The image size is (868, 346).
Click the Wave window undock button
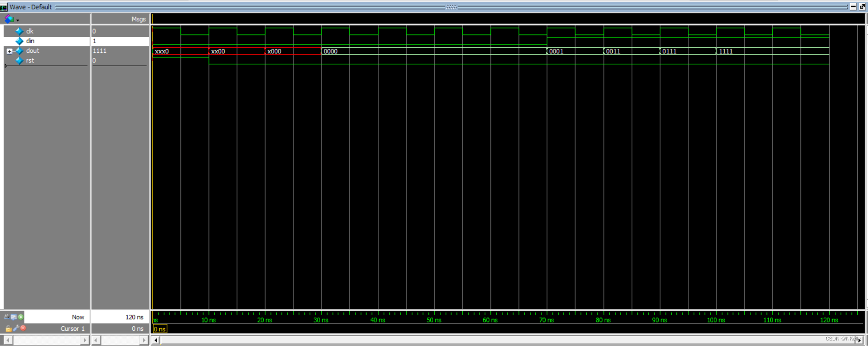pyautogui.click(x=862, y=6)
